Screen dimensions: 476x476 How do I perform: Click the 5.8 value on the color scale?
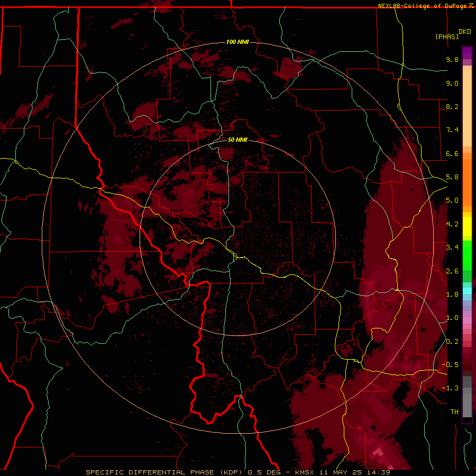tap(452, 177)
